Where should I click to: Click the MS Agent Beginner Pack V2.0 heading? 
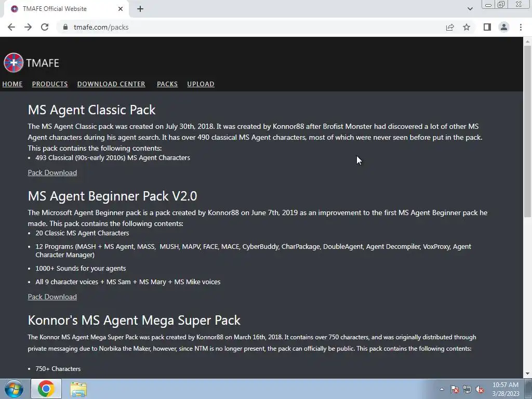tap(112, 196)
